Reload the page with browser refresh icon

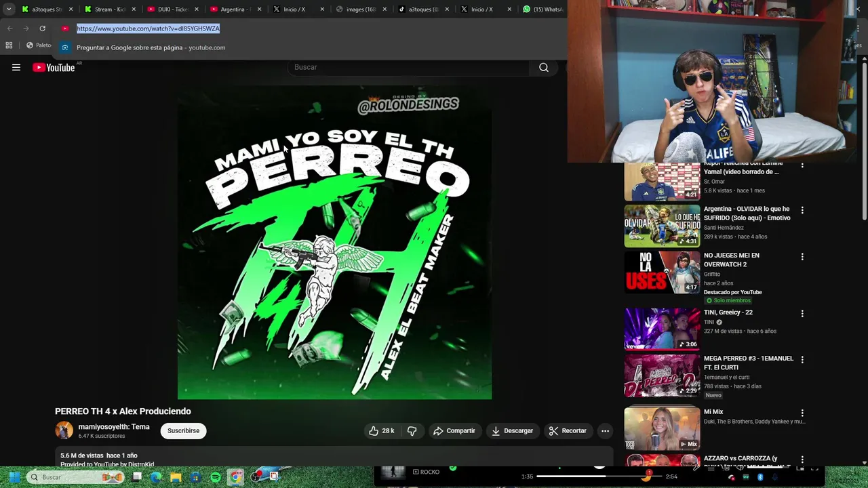42,28
